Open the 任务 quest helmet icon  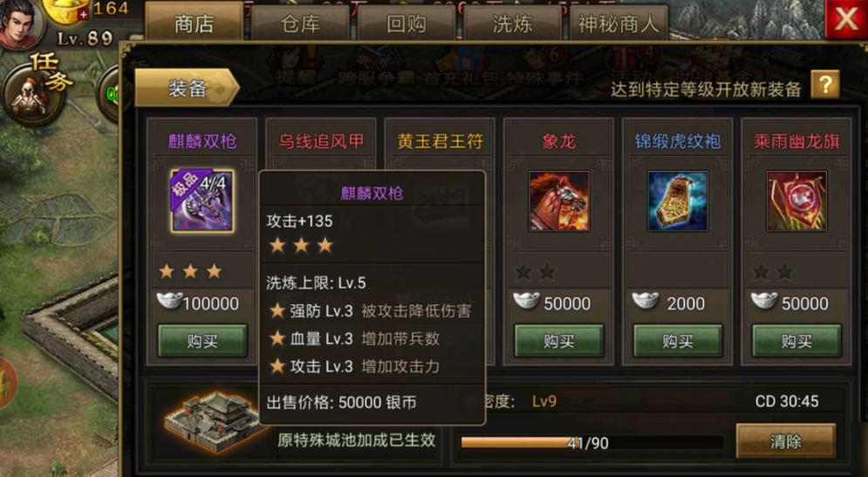33,94
